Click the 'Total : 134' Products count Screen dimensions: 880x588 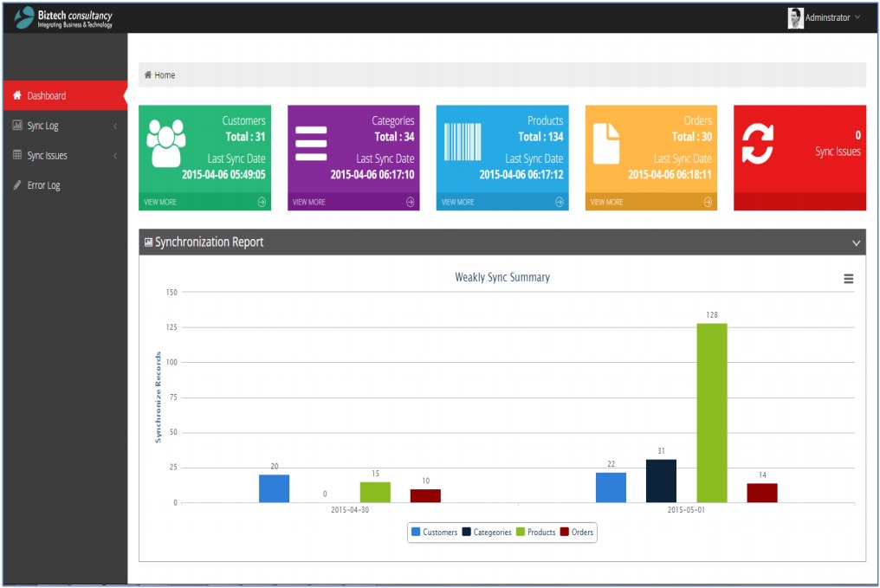tap(540, 136)
